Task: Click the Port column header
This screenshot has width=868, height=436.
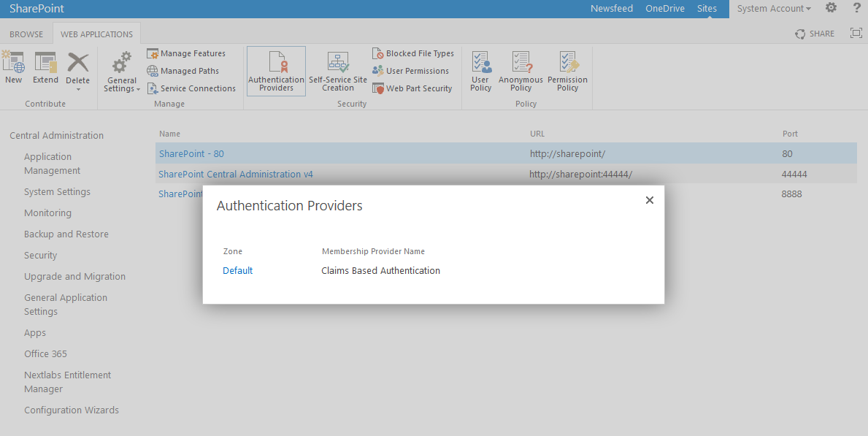Action: [790, 134]
